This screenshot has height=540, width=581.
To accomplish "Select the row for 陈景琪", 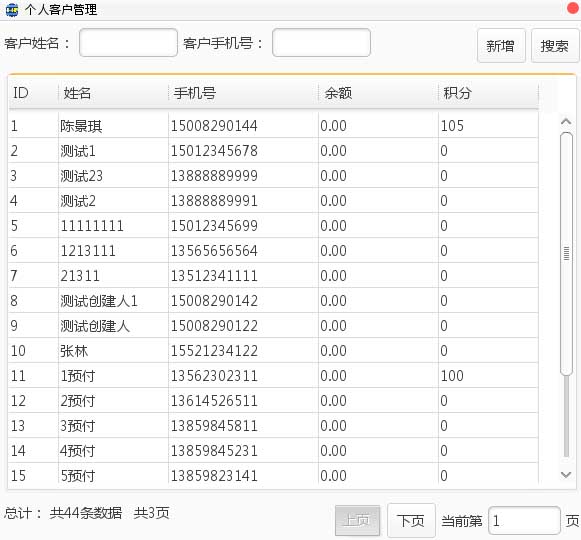I will click(x=273, y=126).
